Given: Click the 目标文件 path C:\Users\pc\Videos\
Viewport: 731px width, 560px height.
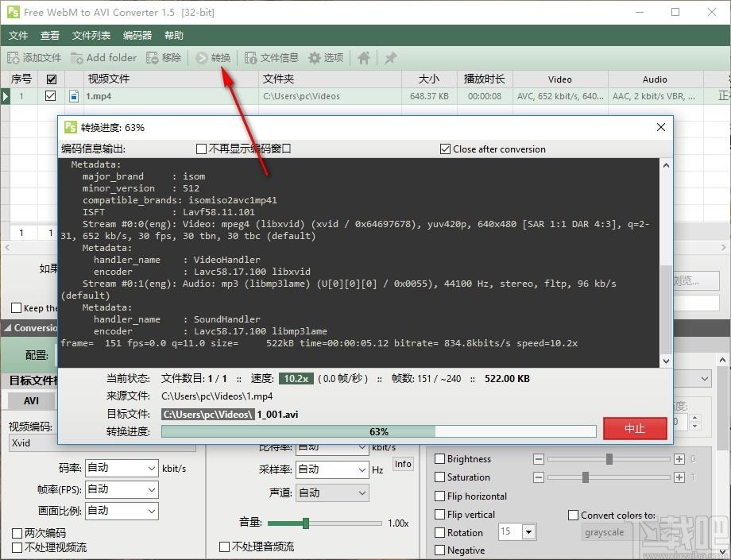Looking at the screenshot, I should tap(208, 414).
